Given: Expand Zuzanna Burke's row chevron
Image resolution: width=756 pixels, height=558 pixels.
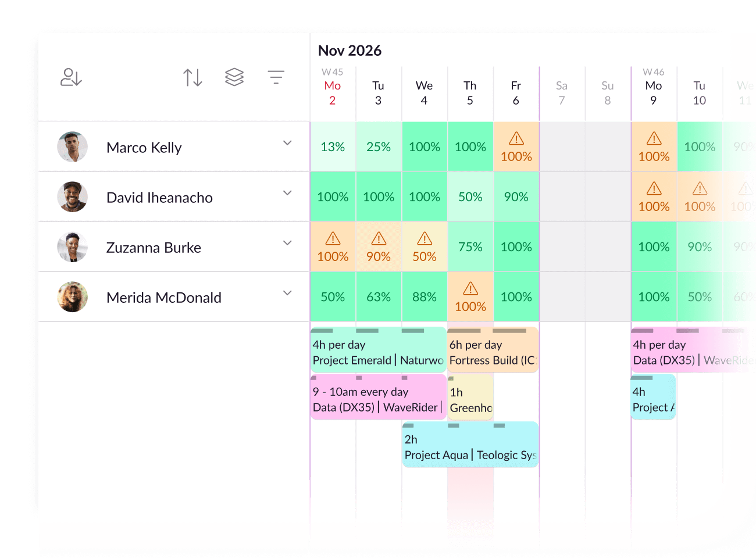Looking at the screenshot, I should click(x=287, y=243).
